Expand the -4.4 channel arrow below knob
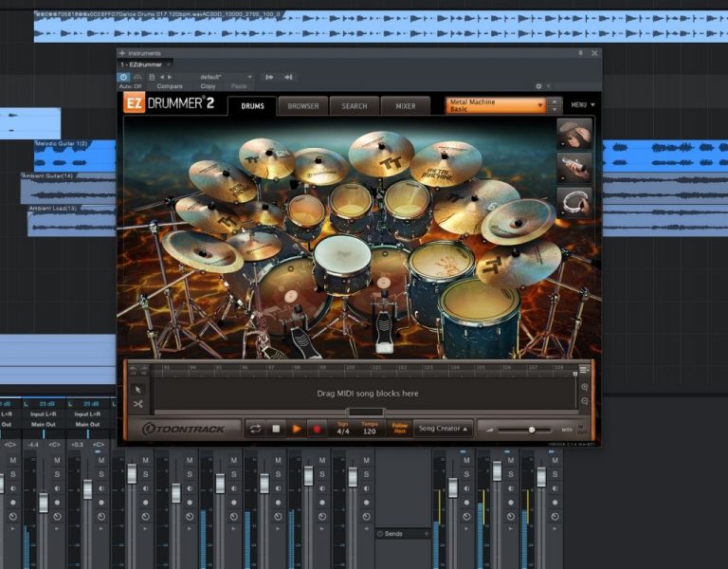728x569 pixels. click(57, 529)
